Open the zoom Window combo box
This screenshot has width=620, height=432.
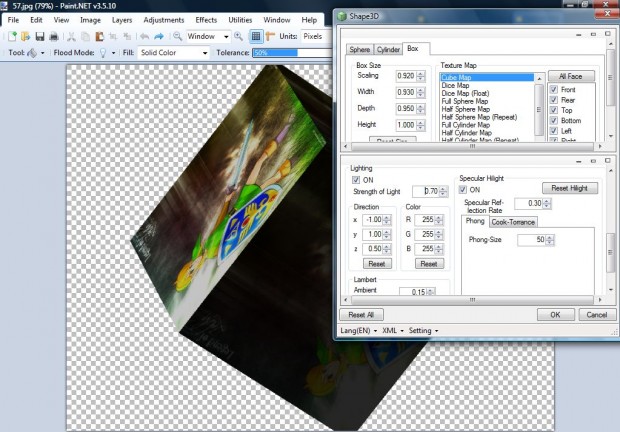click(208, 36)
